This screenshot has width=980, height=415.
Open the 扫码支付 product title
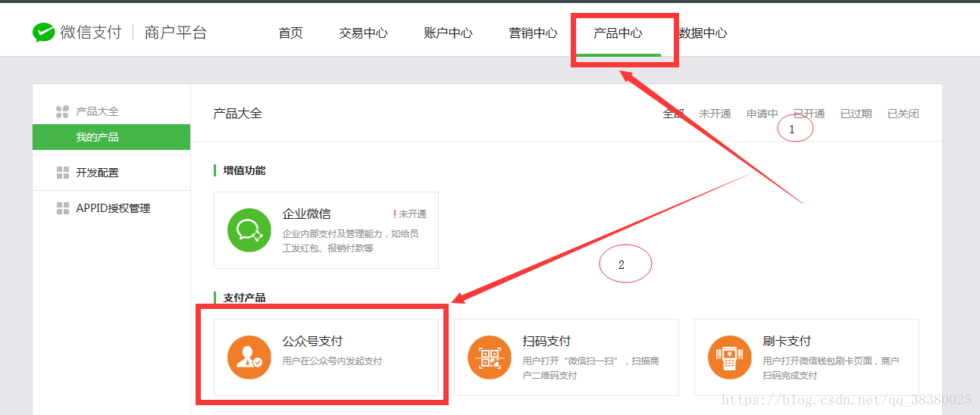546,341
